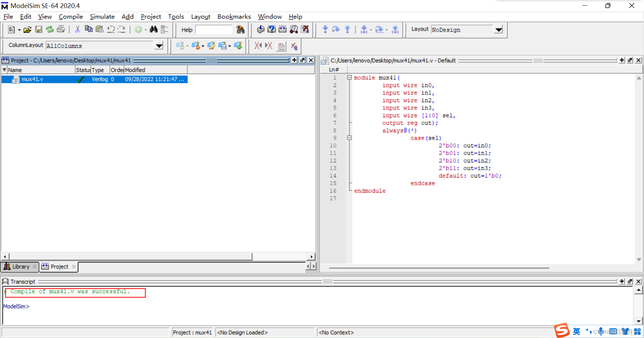Image resolution: width=644 pixels, height=338 pixels.
Task: Open the Compile menu
Action: point(71,17)
